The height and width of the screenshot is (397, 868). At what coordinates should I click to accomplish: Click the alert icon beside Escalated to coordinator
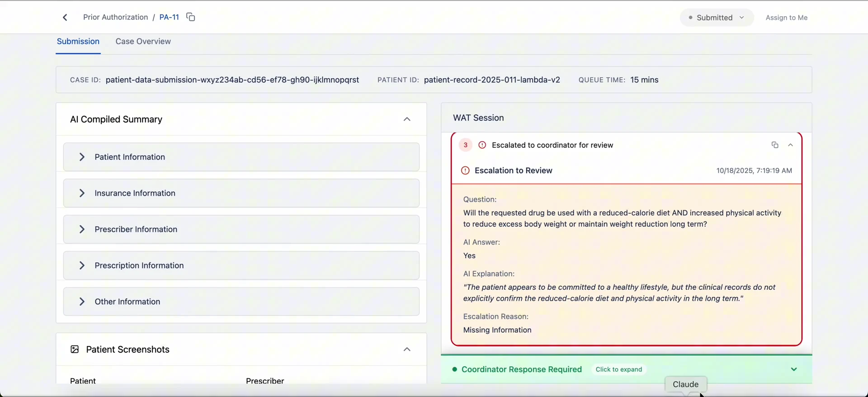coord(482,145)
